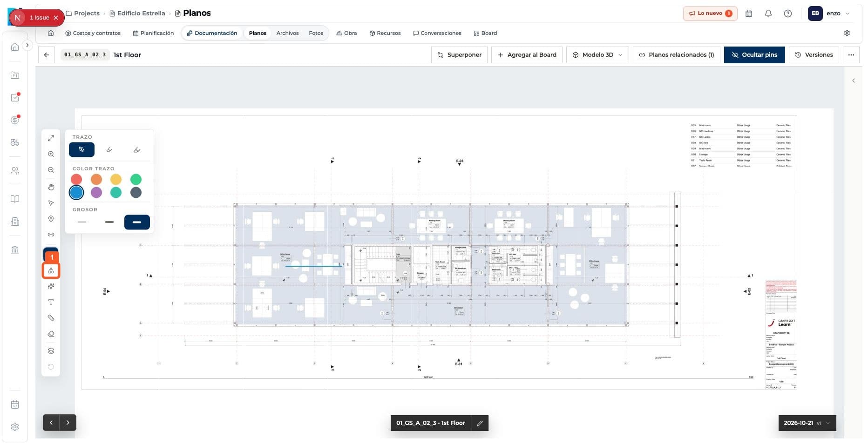Select the location pin tool

[x=51, y=219]
